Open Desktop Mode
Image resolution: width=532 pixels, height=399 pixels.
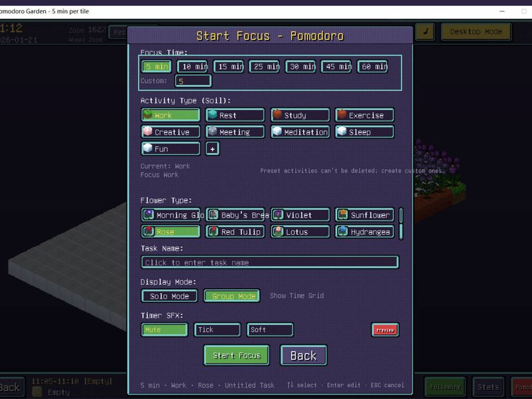(476, 31)
